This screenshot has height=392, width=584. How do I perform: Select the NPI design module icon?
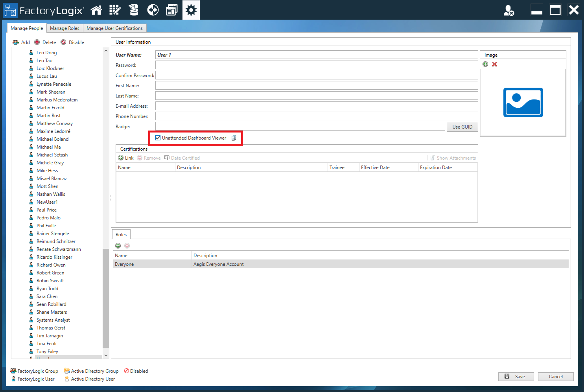pyautogui.click(x=115, y=10)
